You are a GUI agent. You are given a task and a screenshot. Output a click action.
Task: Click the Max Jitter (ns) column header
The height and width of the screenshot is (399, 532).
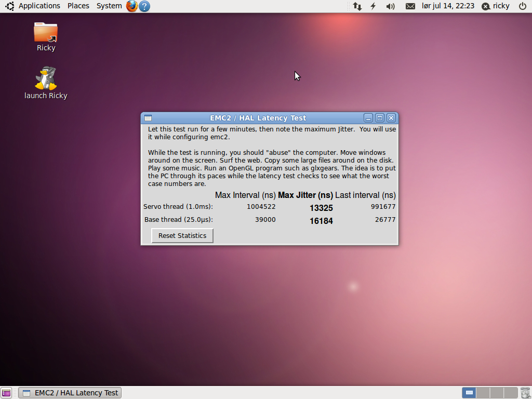click(x=305, y=195)
